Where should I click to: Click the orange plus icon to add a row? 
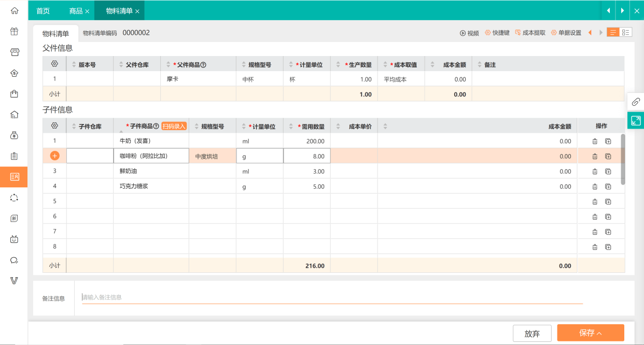point(54,156)
